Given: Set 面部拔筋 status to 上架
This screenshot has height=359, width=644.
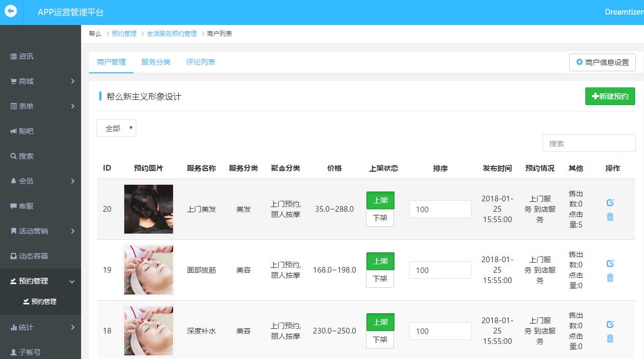Looking at the screenshot, I should [x=380, y=261].
